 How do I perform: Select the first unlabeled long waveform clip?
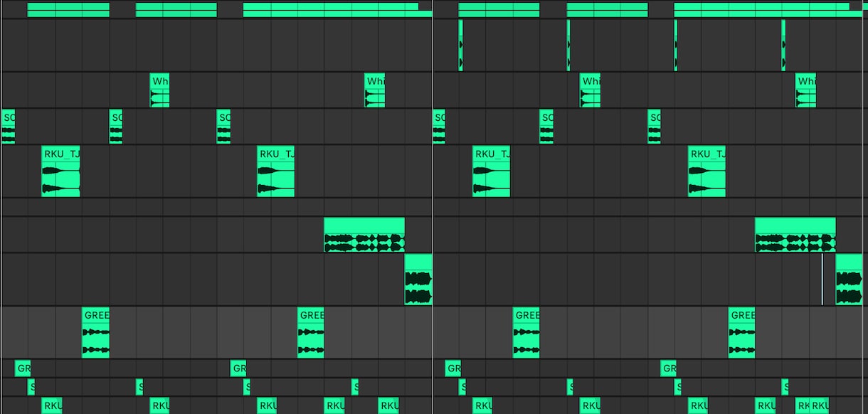pyautogui.click(x=364, y=235)
